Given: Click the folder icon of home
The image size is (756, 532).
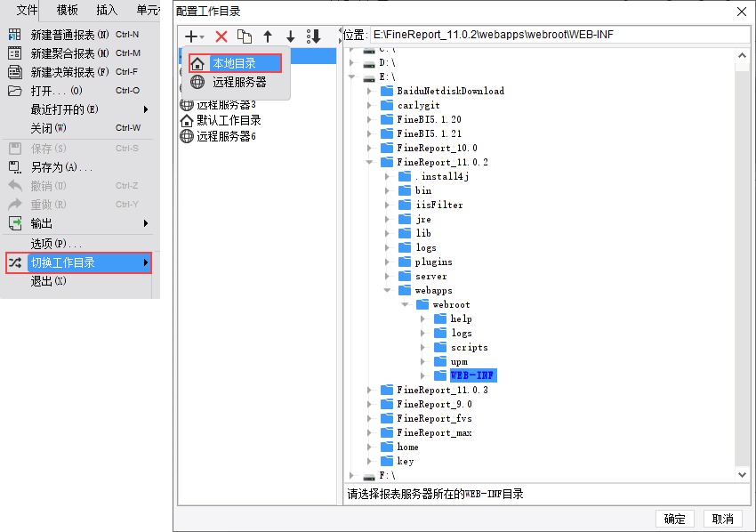Looking at the screenshot, I should 387,447.
